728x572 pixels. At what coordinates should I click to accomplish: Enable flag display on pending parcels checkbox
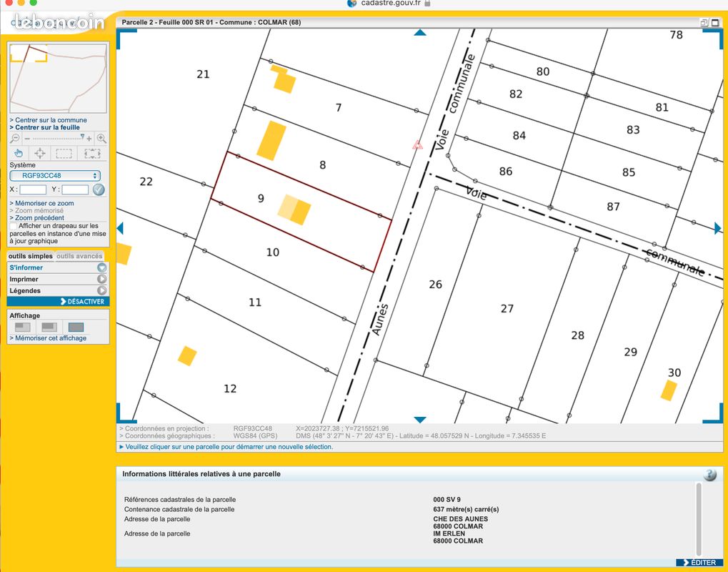pos(14,226)
